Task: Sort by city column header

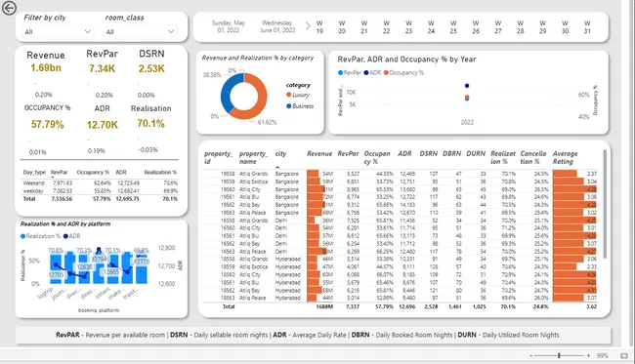Action: coord(280,153)
